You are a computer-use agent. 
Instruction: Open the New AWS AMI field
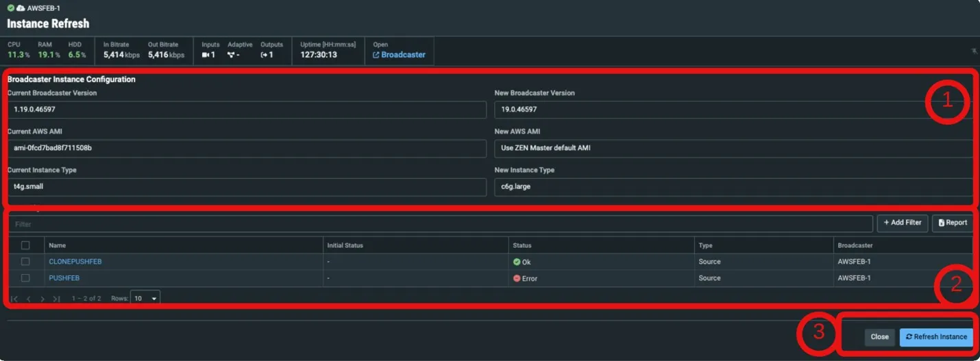733,148
